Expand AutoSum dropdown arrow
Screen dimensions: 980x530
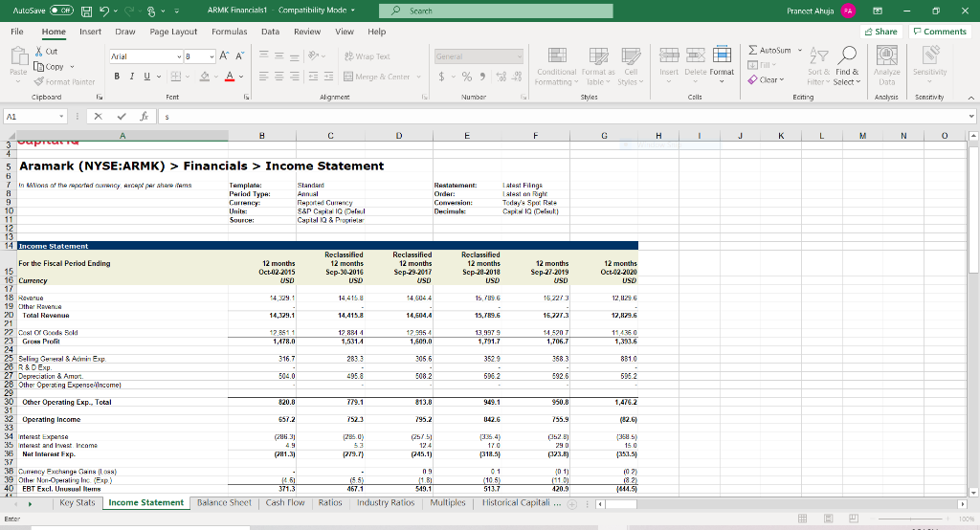[799, 50]
